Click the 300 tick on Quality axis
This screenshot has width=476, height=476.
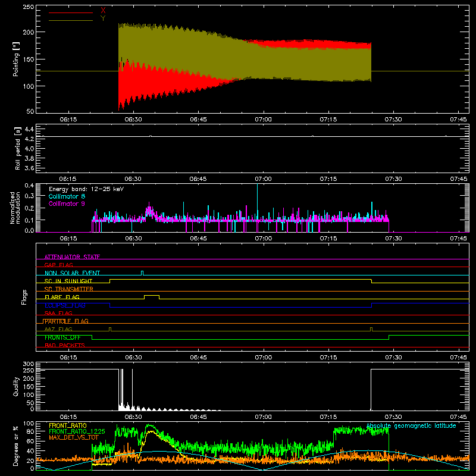[29, 364]
